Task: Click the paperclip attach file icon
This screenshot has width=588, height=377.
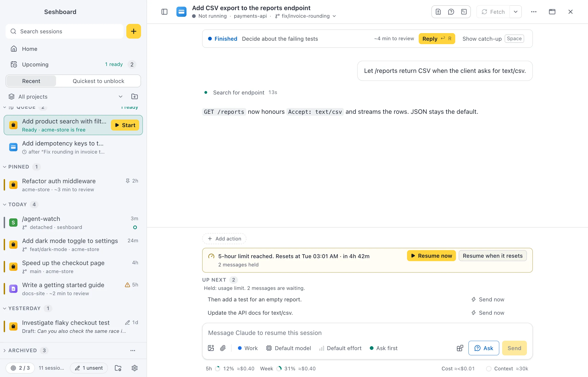Action: click(x=223, y=348)
